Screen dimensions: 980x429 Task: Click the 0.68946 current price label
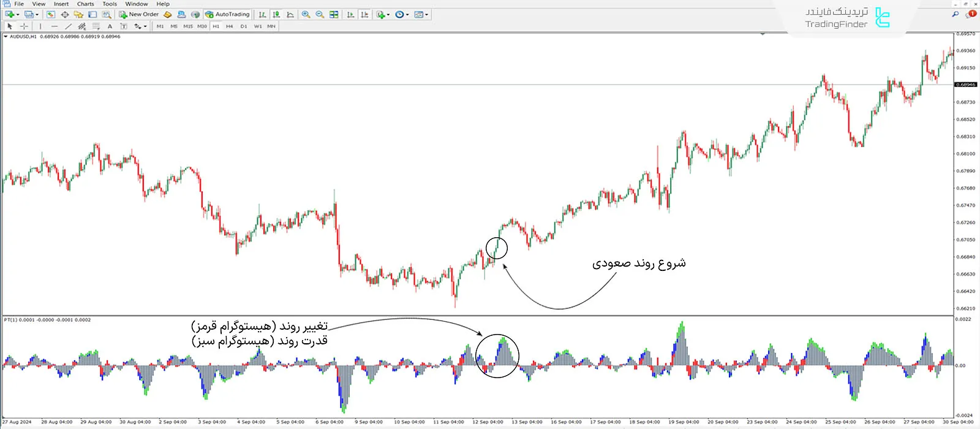click(x=966, y=85)
